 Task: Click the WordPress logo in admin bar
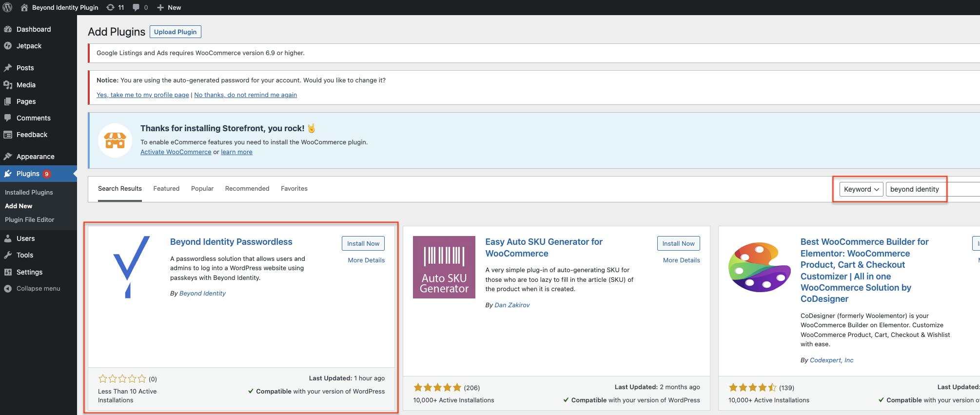[8, 7]
